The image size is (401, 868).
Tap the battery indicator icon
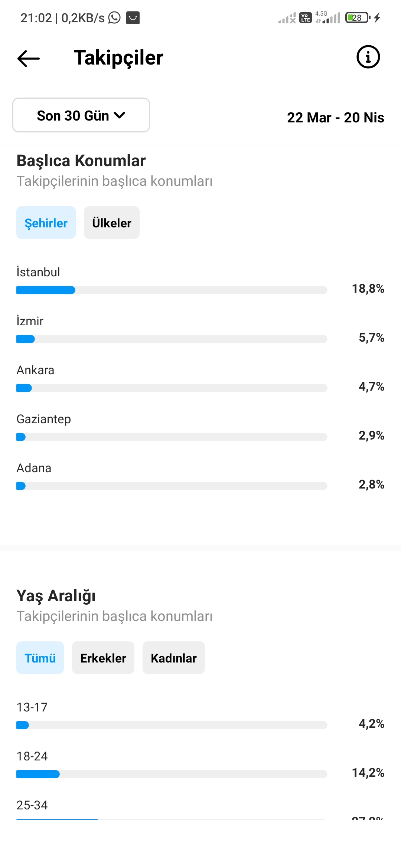pyautogui.click(x=358, y=17)
